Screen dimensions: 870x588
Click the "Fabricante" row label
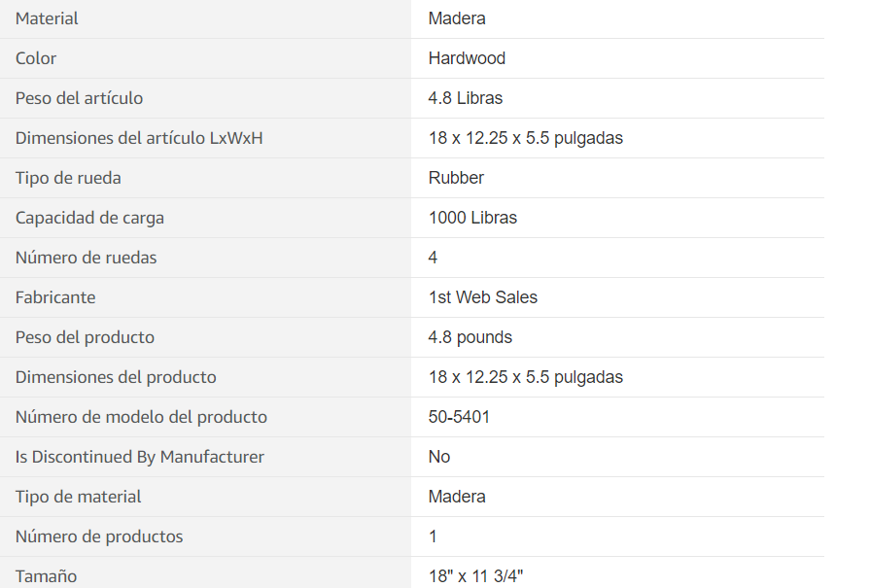click(55, 297)
